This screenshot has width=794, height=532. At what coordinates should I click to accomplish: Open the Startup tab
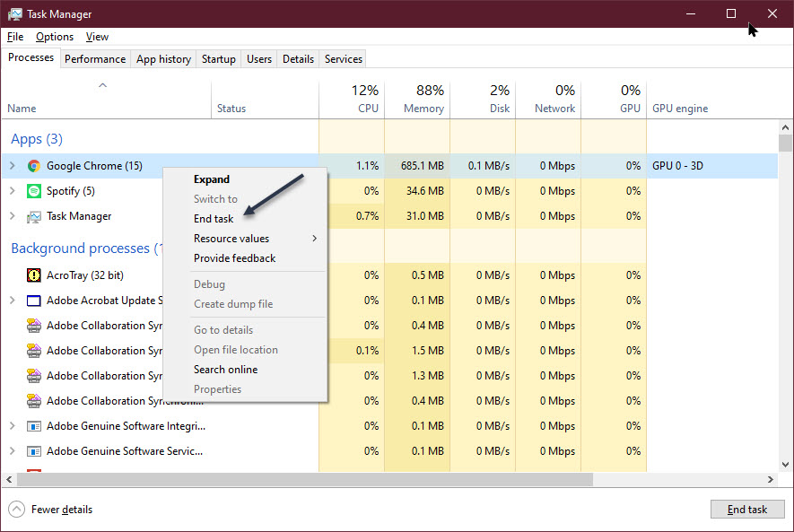(x=218, y=59)
